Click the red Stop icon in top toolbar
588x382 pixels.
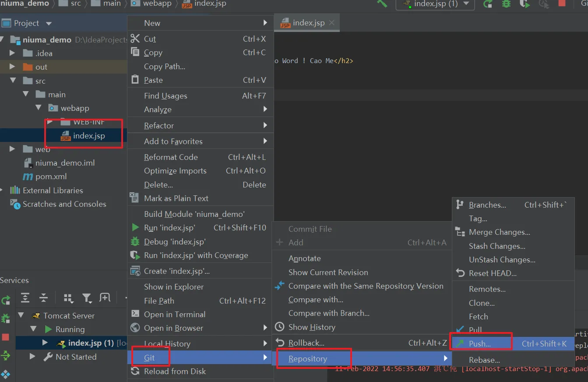pyautogui.click(x=562, y=3)
